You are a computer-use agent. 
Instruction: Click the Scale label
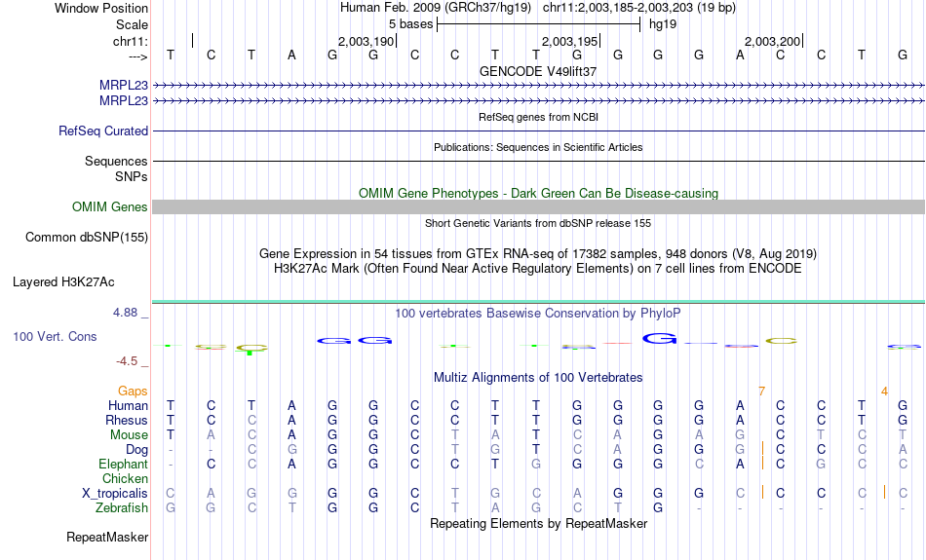133,24
